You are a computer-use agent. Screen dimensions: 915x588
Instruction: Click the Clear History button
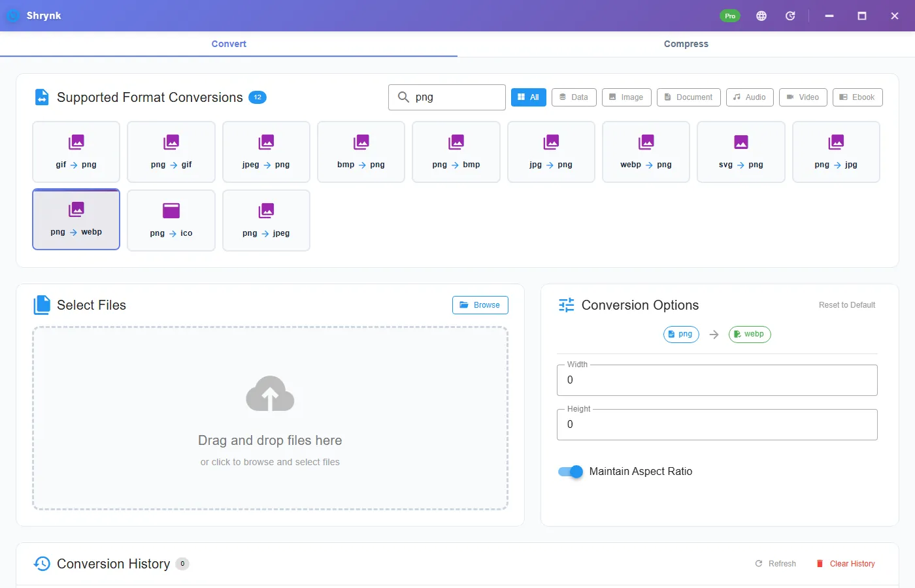point(846,564)
